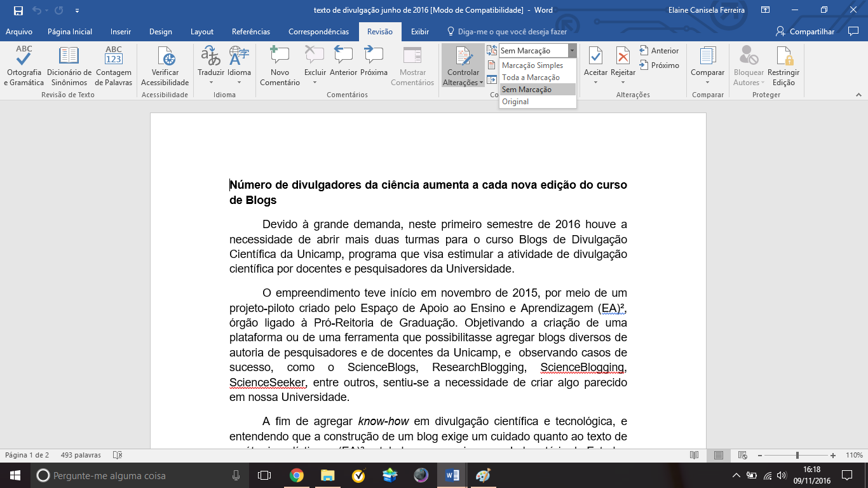Open the Windows Start menu
868x488 pixels.
15,475
